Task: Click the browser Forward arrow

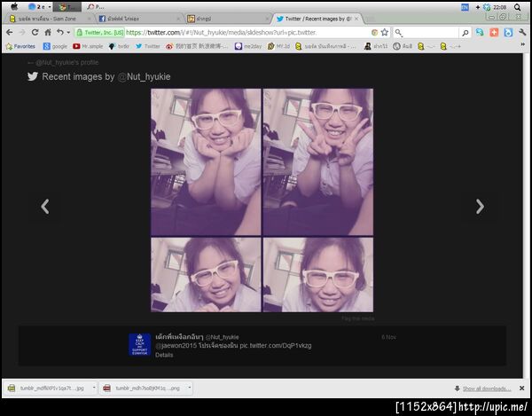Action: (x=22, y=32)
